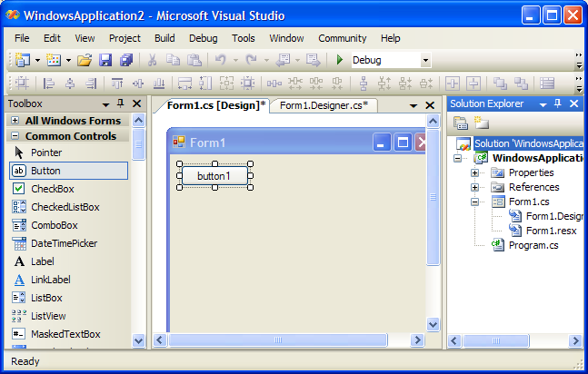This screenshot has width=588, height=374.
Task: Click the Save All icon
Action: point(126,60)
